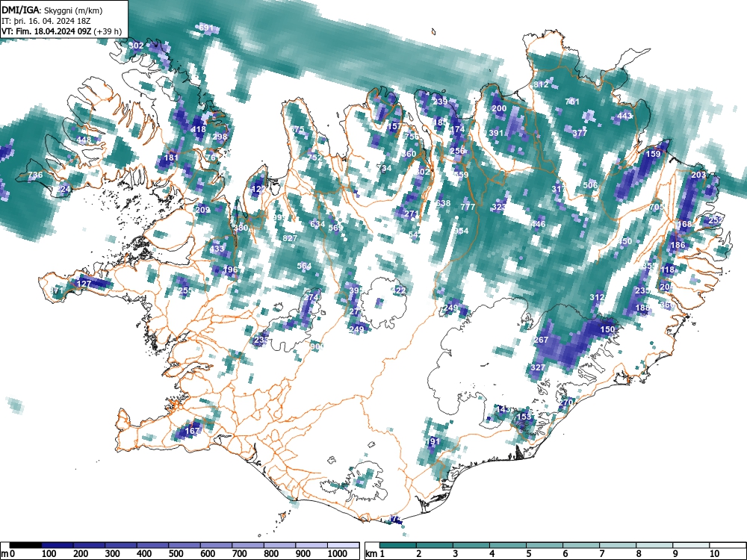
Task: Click the black swatch at the start of the meter legend
Action: tap(25, 545)
